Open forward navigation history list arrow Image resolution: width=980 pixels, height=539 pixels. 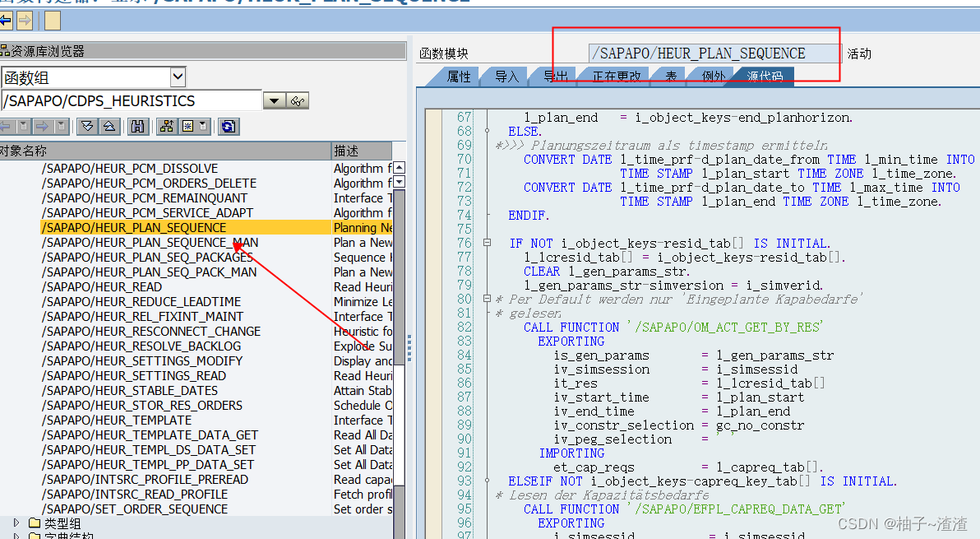(x=61, y=127)
